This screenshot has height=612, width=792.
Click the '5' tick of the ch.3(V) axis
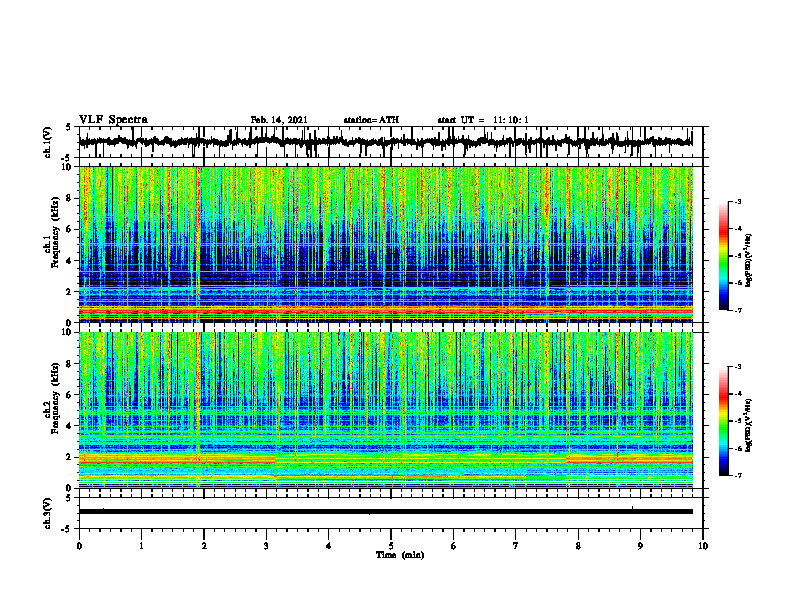coord(68,498)
